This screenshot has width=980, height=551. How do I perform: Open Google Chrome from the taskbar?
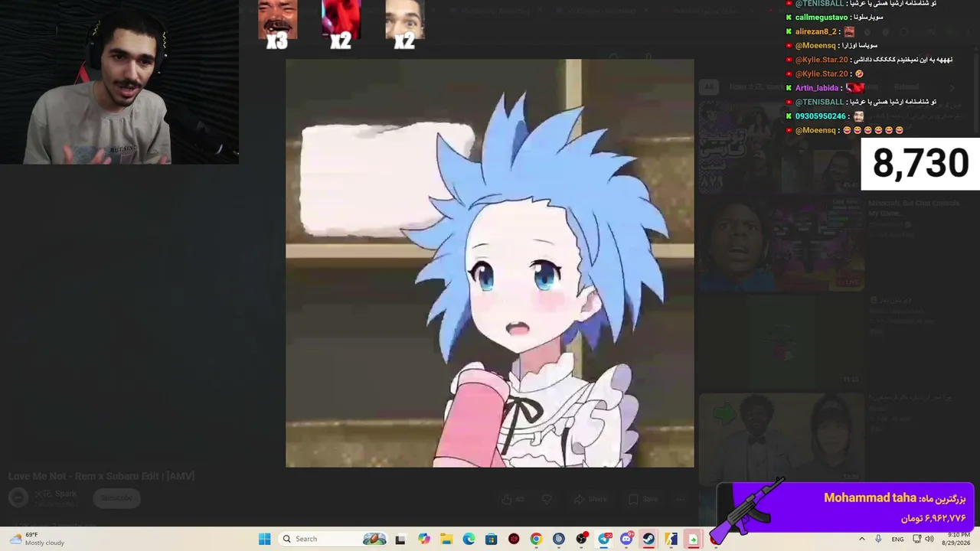pos(536,539)
